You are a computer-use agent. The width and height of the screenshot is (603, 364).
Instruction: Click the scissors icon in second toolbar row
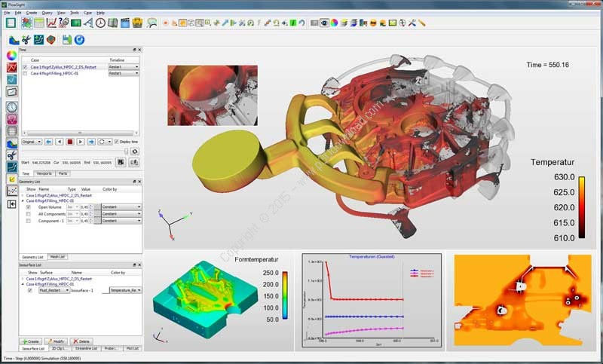coord(26,40)
